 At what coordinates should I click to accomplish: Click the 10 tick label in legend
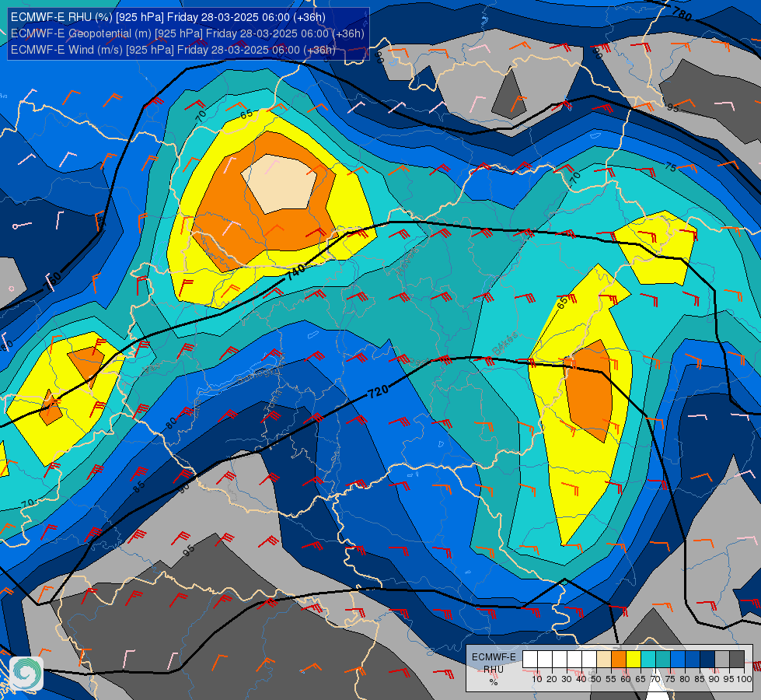point(537,679)
